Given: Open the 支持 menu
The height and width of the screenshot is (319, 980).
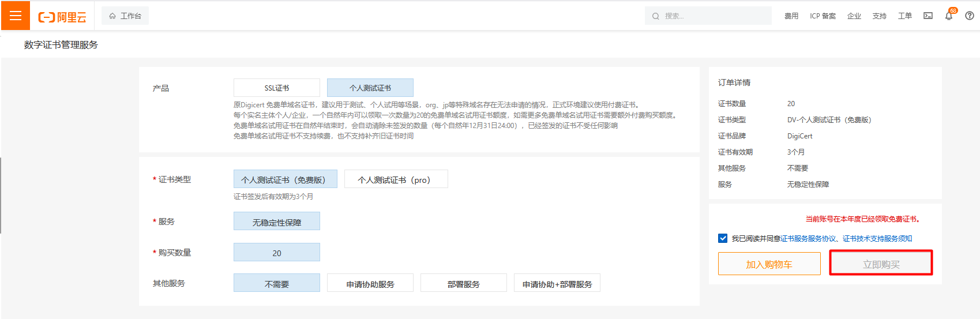Looking at the screenshot, I should [880, 16].
